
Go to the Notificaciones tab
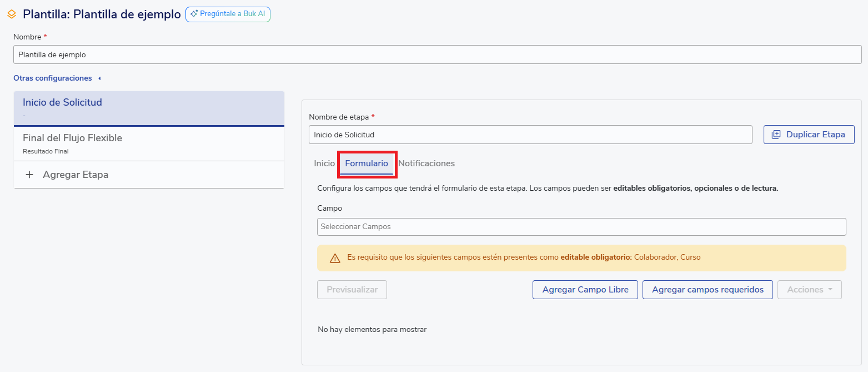[426, 163]
